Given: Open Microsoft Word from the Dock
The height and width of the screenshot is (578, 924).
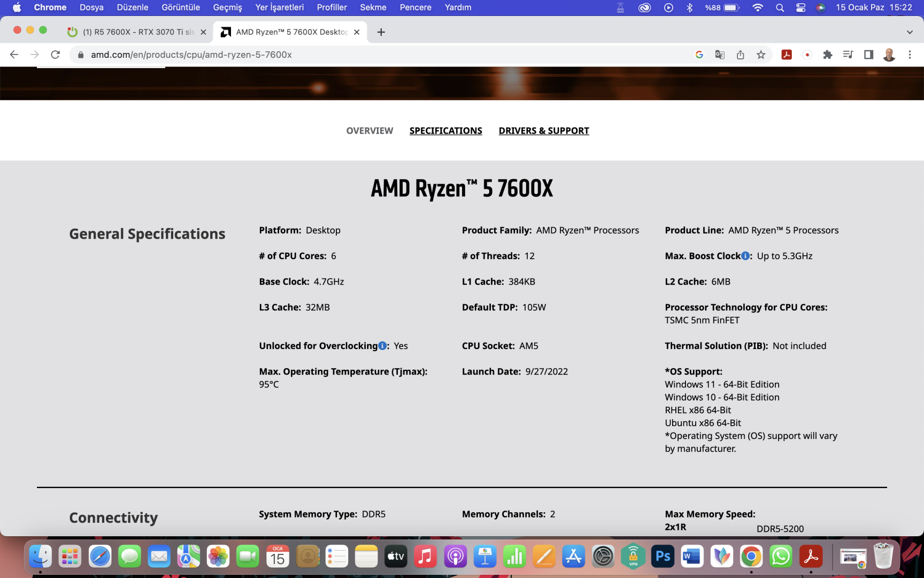Looking at the screenshot, I should point(692,557).
